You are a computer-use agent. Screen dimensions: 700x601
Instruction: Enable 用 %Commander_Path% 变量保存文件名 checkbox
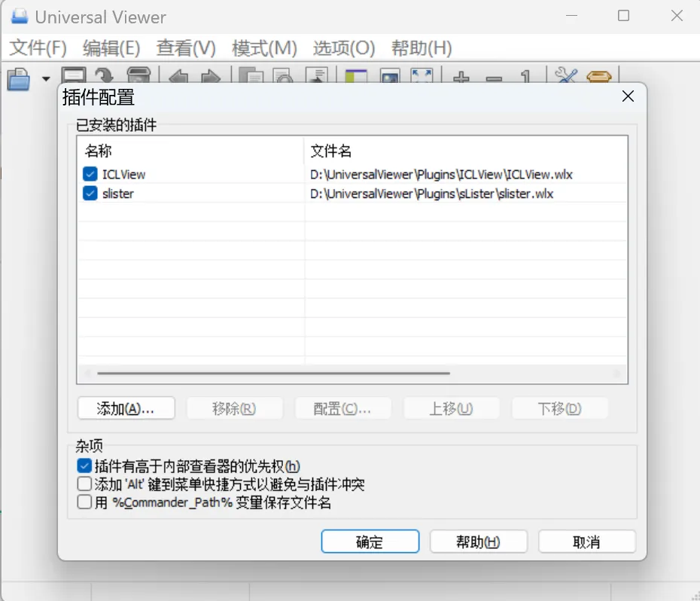click(84, 502)
